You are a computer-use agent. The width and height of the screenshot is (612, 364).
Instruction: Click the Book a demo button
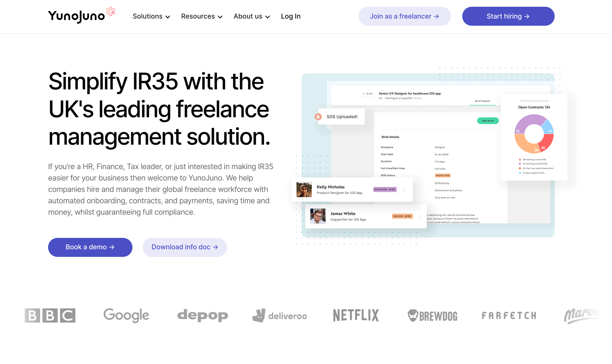[90, 247]
